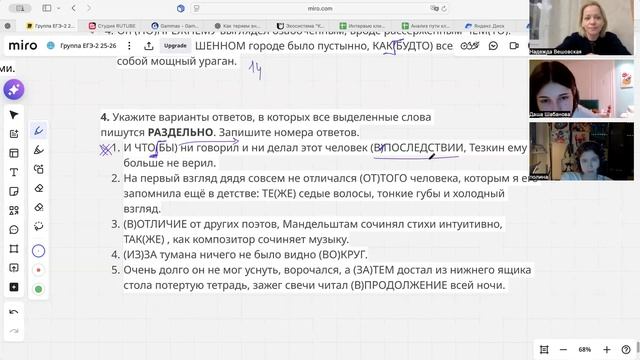Click the bottom participant video thumbnail

click(x=581, y=151)
